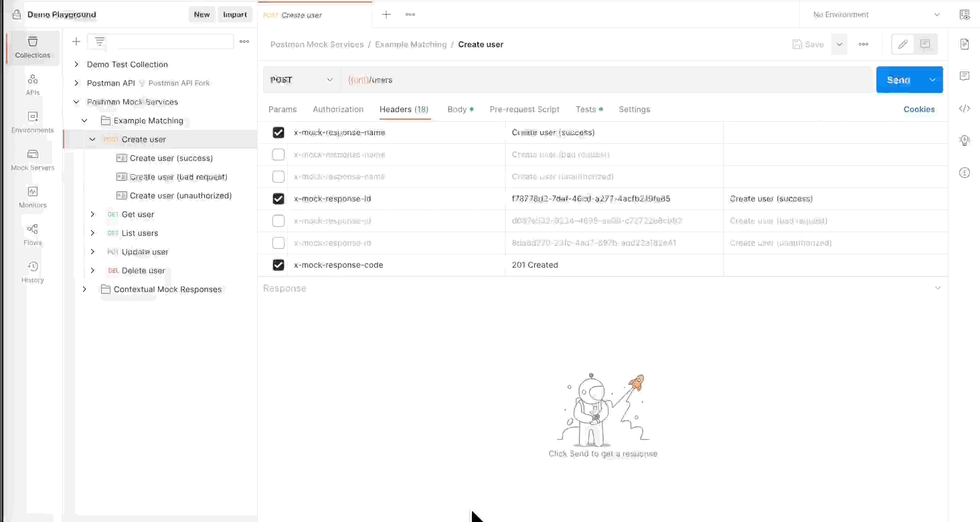Open the Flows sidebar icon

[32, 234]
